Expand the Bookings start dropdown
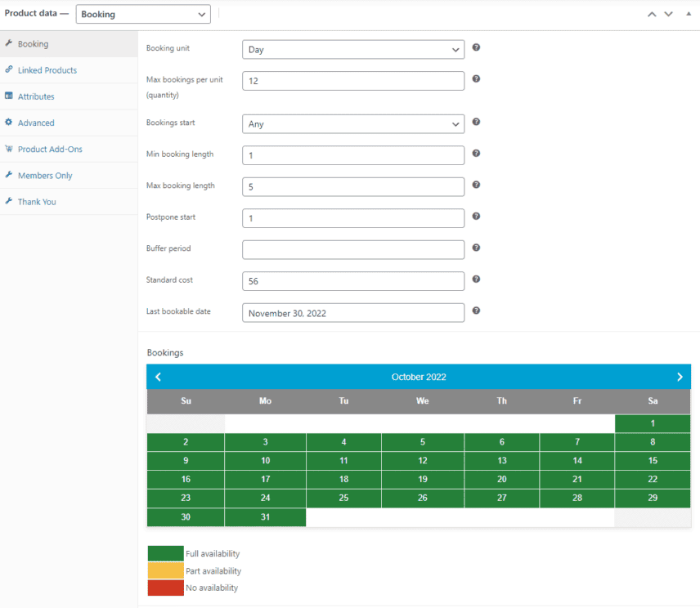Image resolution: width=700 pixels, height=608 pixels. pyautogui.click(x=353, y=124)
